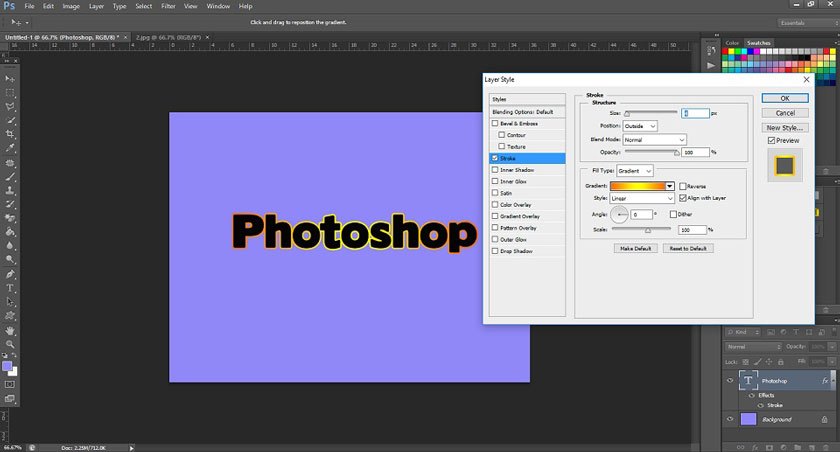Viewport: 840px width, 452px height.
Task: Select the Zoom tool
Action: tap(10, 344)
